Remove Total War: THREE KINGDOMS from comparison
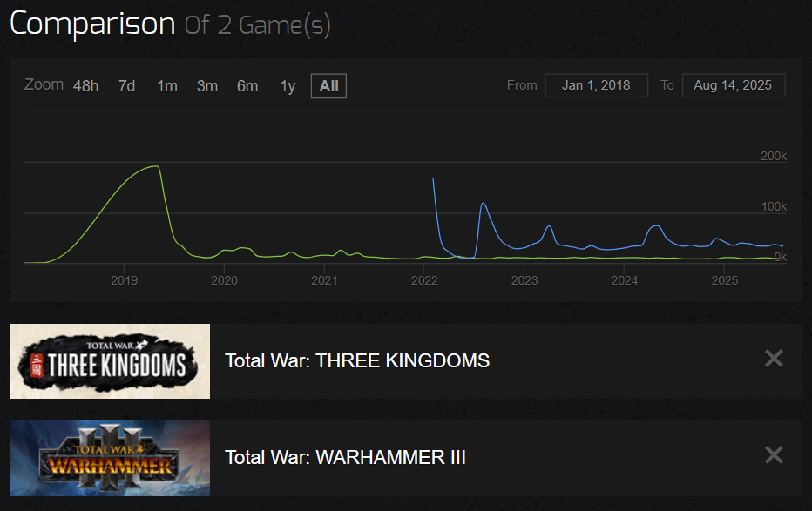The width and height of the screenshot is (812, 511). (774, 359)
